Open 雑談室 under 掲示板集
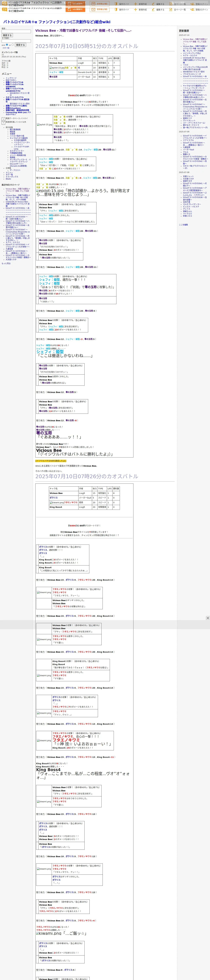Image resolution: width=210 pixels, height=980 pixels. [x=13, y=132]
